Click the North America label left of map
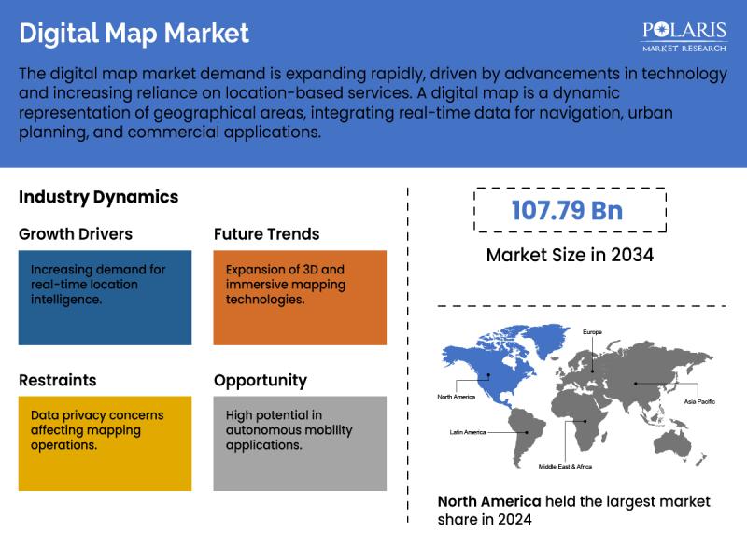 [x=457, y=397]
